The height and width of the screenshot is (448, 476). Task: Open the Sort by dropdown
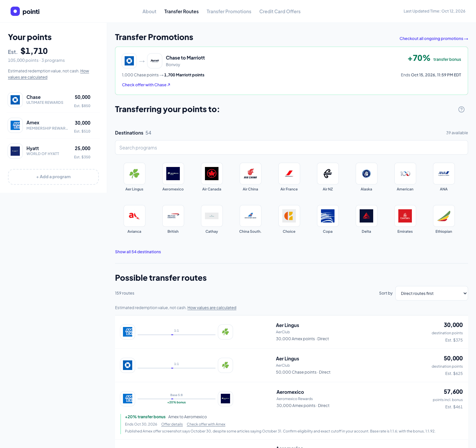pos(432,293)
